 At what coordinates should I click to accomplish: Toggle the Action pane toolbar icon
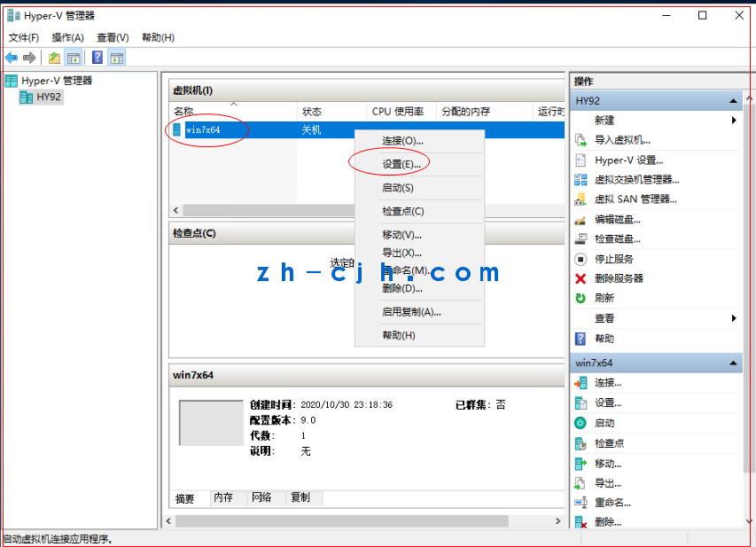tap(117, 58)
